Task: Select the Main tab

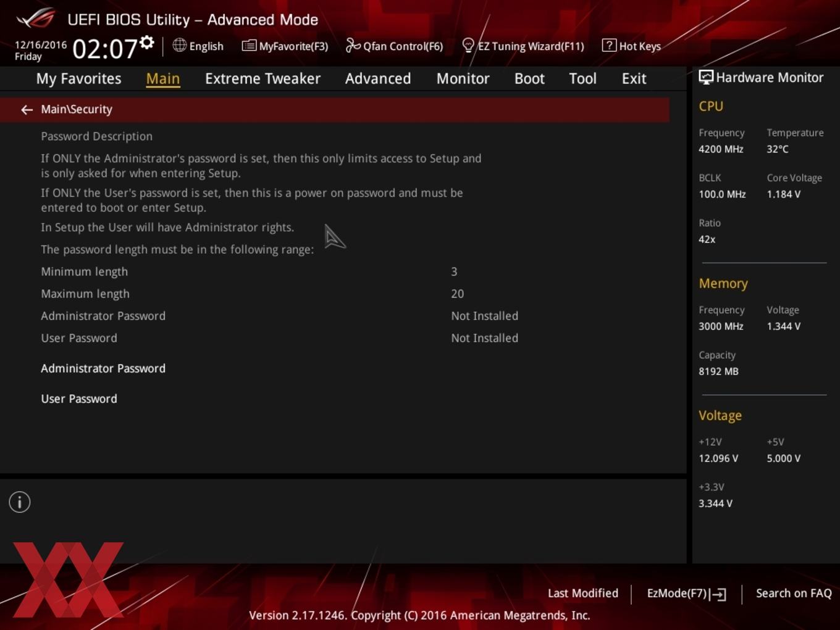Action: coord(163,78)
